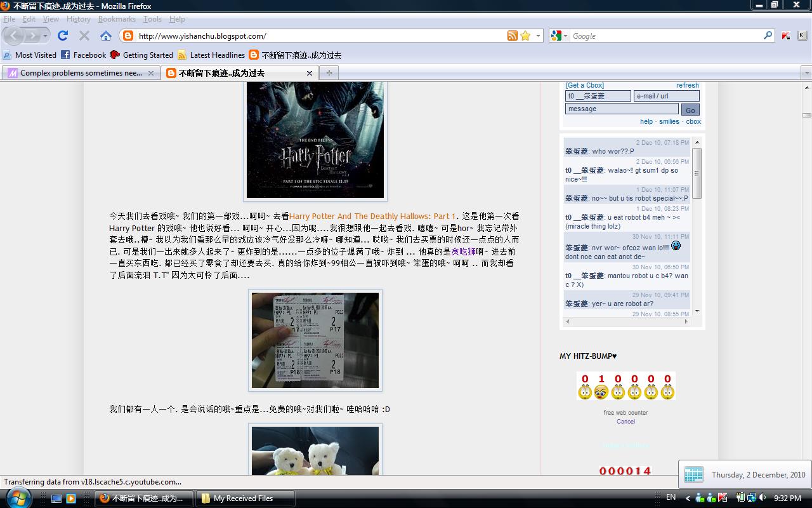Screen dimensions: 812x508
Task: Open the Getting Started bookmark
Action: pos(141,55)
